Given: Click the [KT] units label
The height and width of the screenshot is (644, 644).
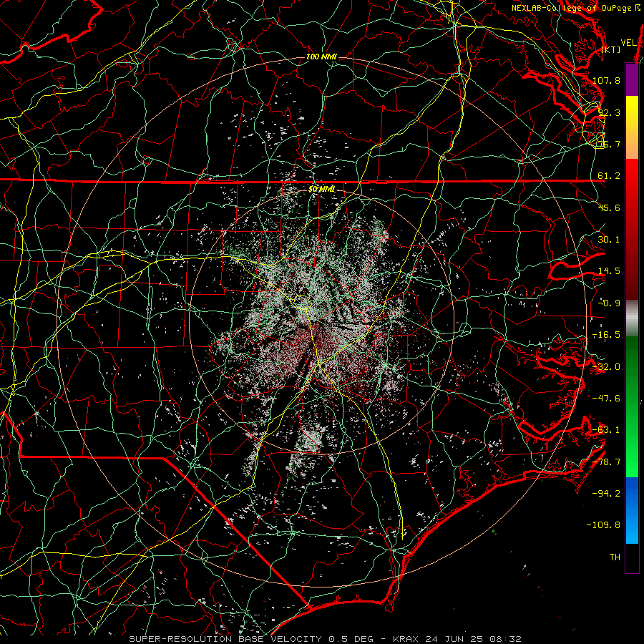Looking at the screenshot, I should point(611,49).
